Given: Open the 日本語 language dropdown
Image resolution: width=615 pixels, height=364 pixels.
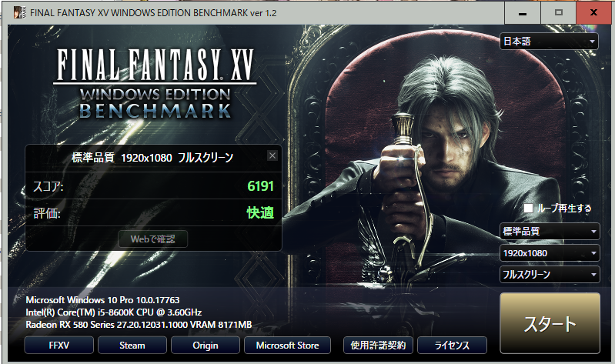Looking at the screenshot, I should click(549, 42).
